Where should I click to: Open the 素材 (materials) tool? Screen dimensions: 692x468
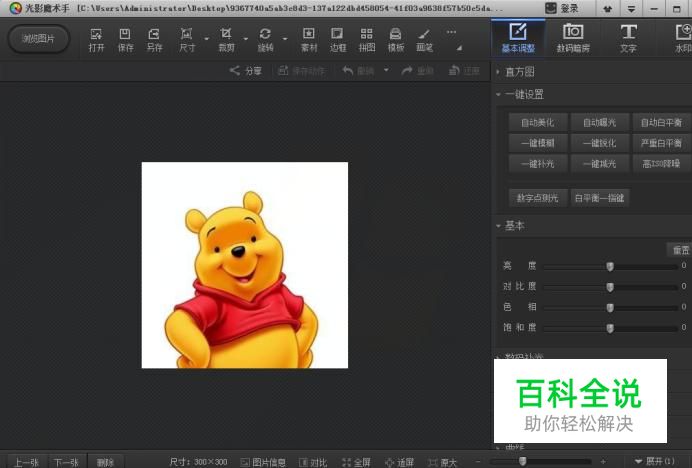308,40
